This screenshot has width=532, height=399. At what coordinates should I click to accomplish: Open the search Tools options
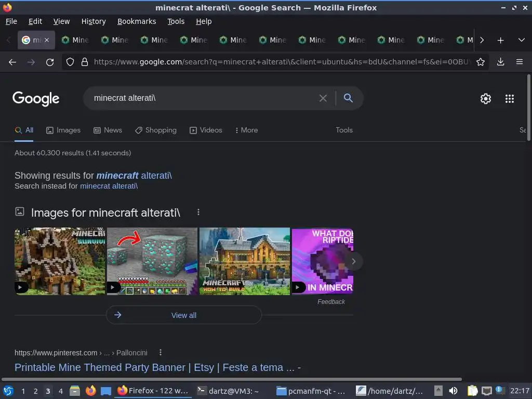pyautogui.click(x=344, y=130)
